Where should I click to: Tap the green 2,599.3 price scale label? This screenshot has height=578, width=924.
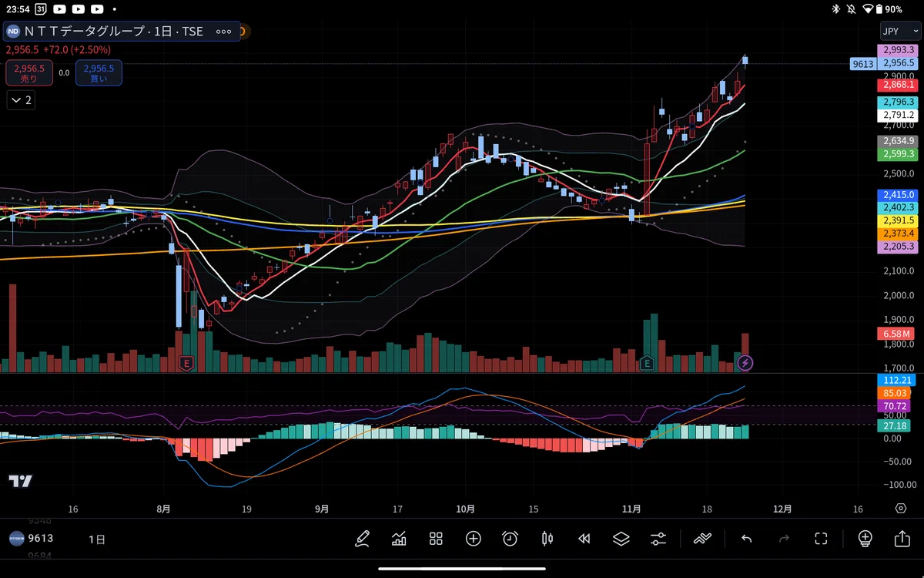pos(898,154)
